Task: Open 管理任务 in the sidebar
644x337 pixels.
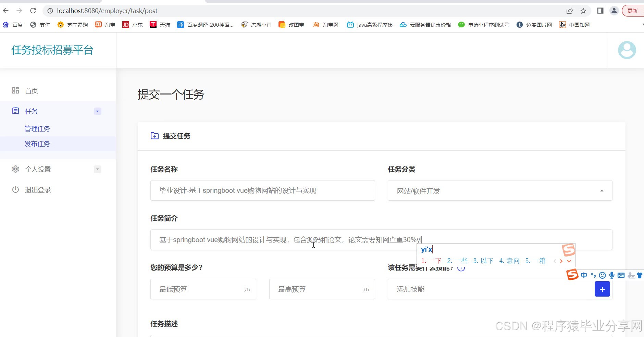Action: point(37,129)
